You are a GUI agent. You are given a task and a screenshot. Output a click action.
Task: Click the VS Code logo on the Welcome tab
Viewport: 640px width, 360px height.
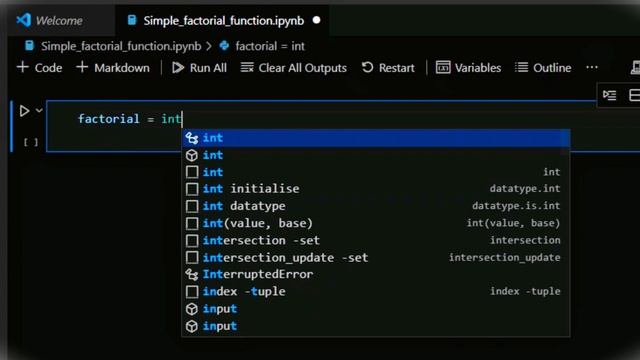coord(24,20)
